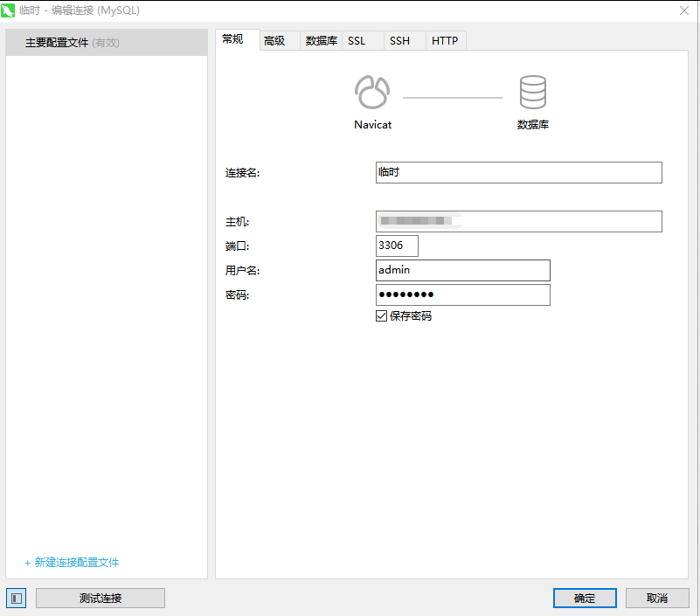
Task: Confirm with the 确定 button
Action: point(585,599)
